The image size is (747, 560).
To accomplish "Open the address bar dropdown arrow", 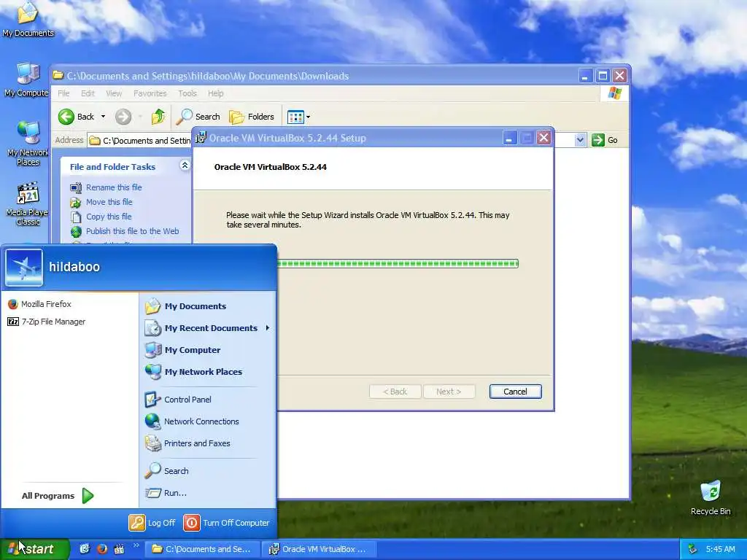I will [580, 140].
